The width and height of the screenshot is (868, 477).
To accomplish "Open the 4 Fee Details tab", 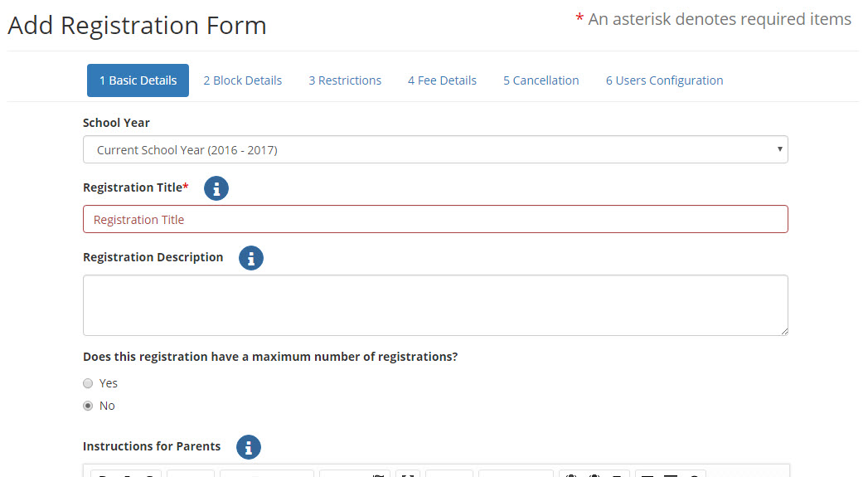I will (443, 80).
